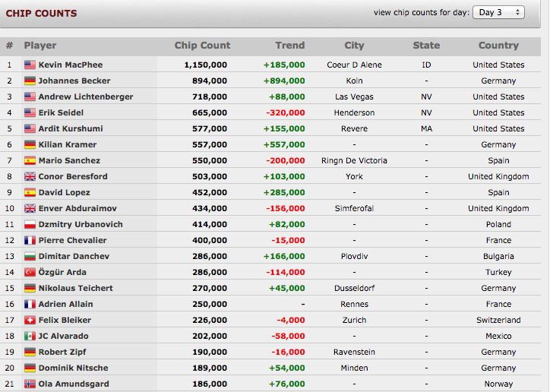Viewport: 553px width, 392px height.
Task: Click the Country column header
Action: tap(498, 46)
